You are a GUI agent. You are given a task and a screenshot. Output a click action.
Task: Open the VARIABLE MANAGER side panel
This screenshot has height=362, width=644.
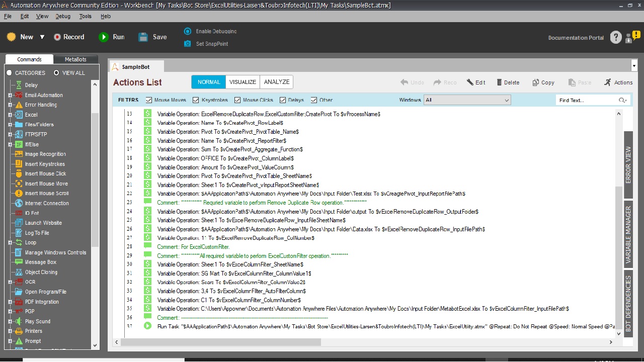coord(628,234)
